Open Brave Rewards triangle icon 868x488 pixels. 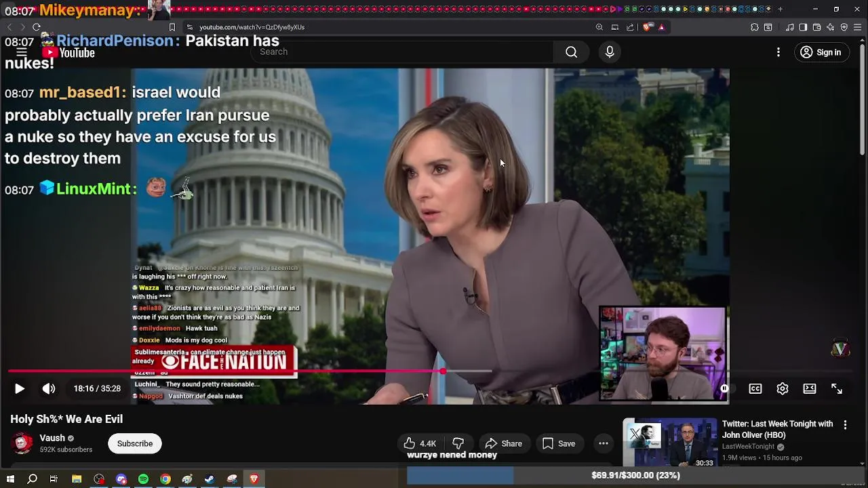tap(661, 27)
